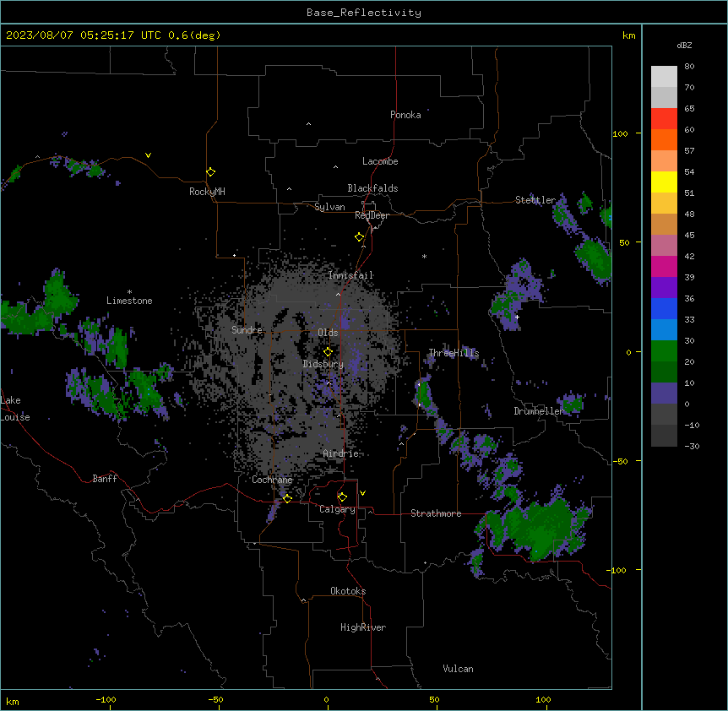
Task: Click the Sundre town label
Action: [x=247, y=330]
